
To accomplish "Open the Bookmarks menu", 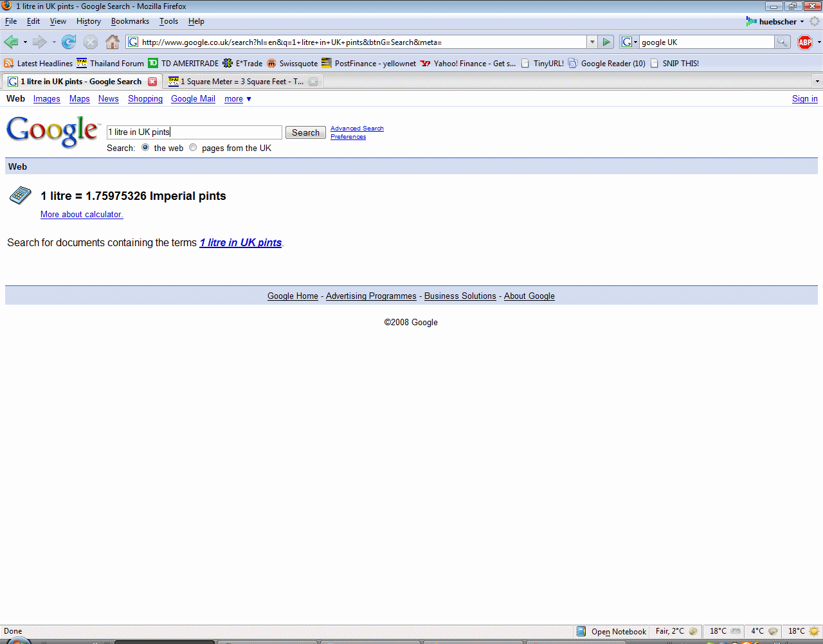I will [130, 21].
